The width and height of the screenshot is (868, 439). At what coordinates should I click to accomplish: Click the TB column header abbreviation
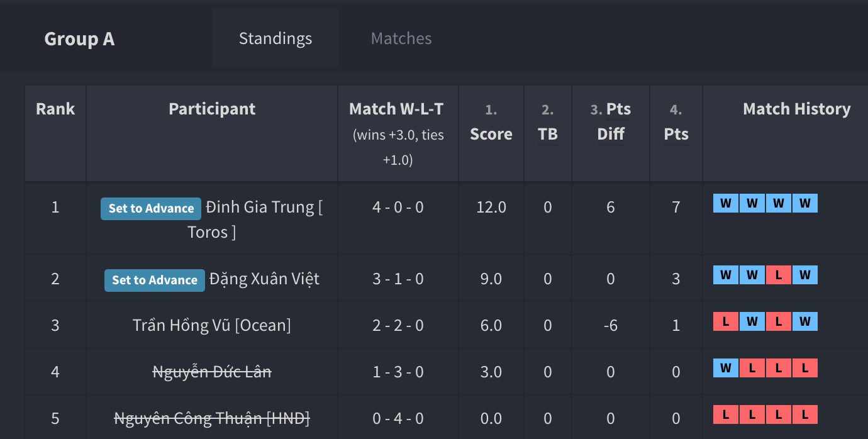tap(548, 134)
